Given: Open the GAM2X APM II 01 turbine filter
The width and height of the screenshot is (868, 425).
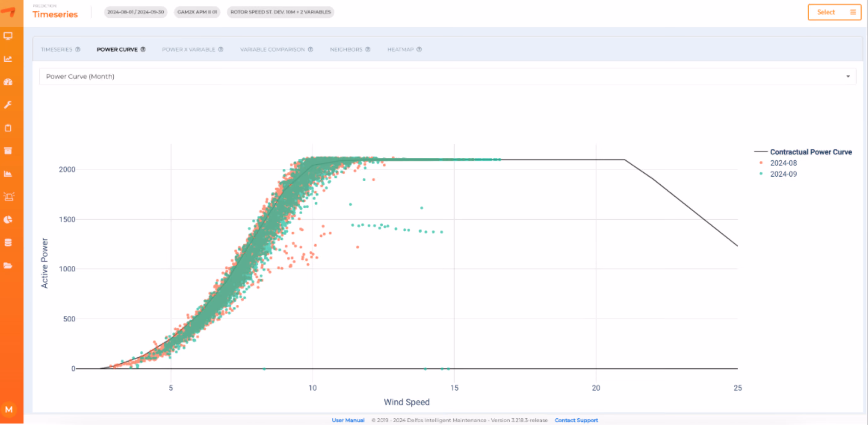Looking at the screenshot, I should point(197,12).
